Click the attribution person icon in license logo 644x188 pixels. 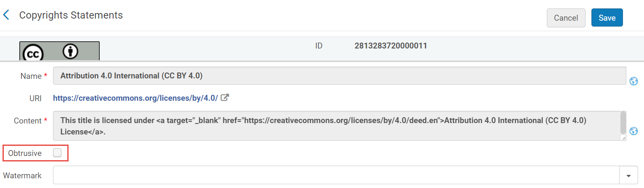tap(71, 51)
